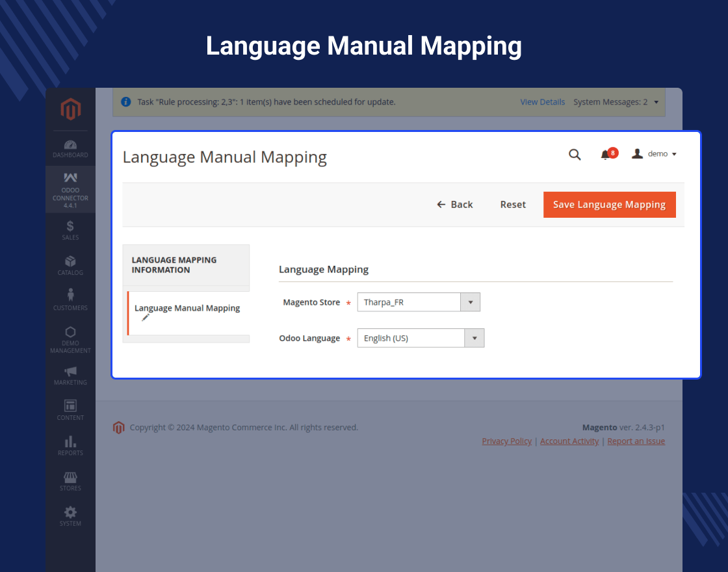Viewport: 728px width, 572px height.
Task: Open the Catalog sidebar menu
Action: click(x=71, y=266)
